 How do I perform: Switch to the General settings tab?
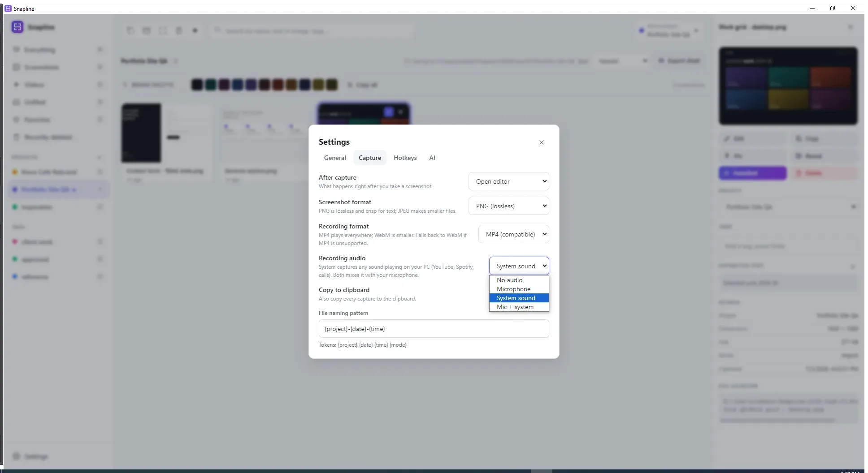tap(335, 158)
